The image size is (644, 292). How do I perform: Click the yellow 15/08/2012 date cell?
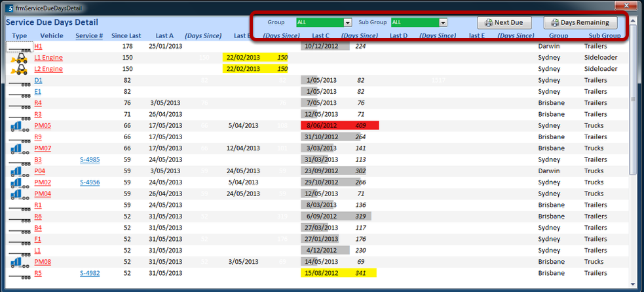tap(322, 273)
